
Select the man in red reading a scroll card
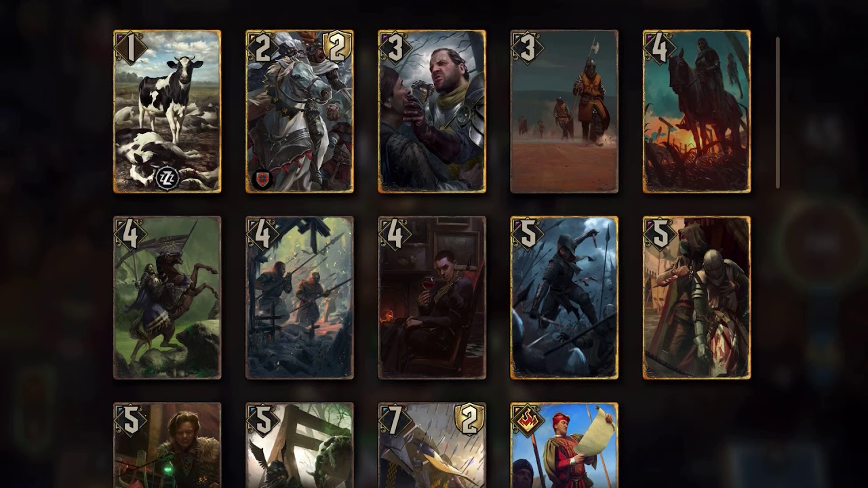click(x=564, y=445)
